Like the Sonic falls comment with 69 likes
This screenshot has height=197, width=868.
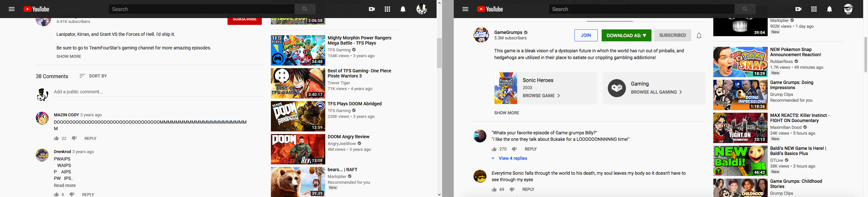pyautogui.click(x=494, y=189)
